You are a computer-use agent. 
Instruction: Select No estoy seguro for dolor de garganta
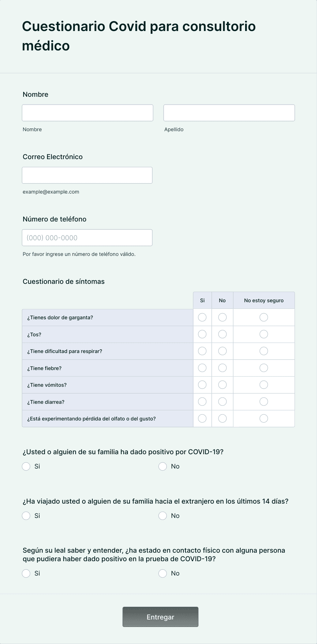pyautogui.click(x=263, y=317)
